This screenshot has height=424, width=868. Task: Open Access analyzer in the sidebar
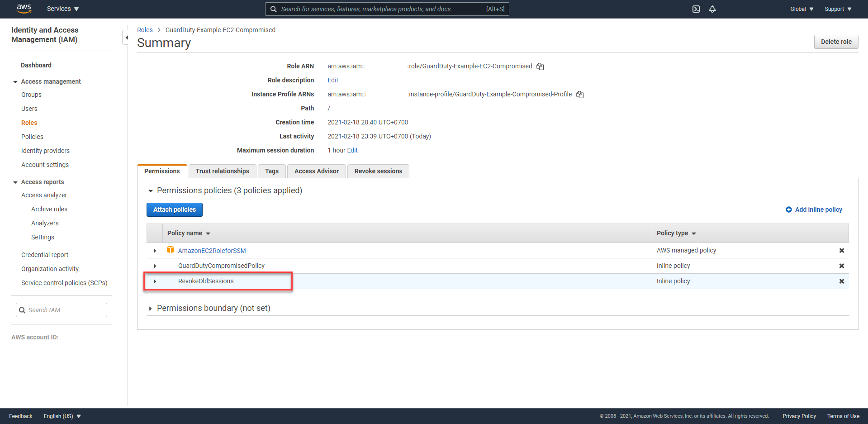[x=44, y=195]
